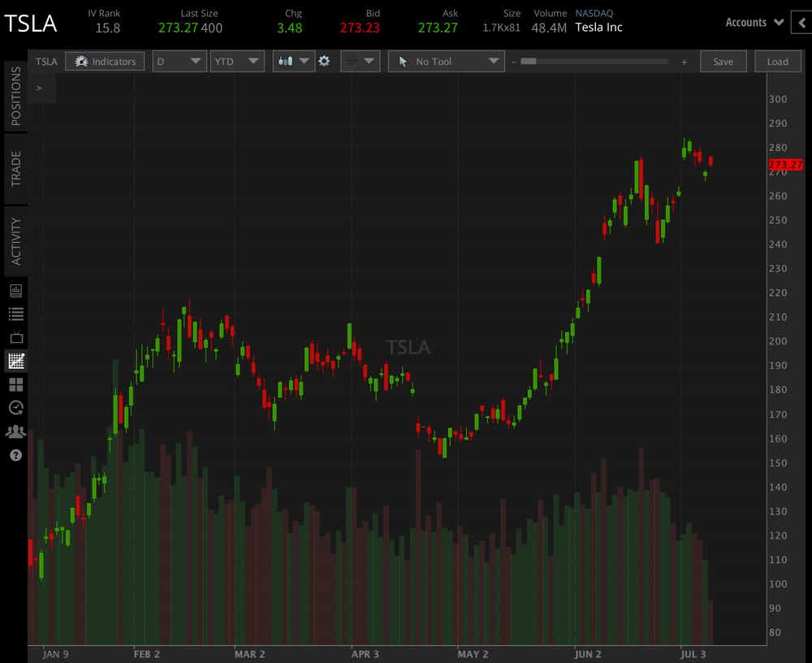Open the people community icon
812x663 pixels.
point(16,431)
